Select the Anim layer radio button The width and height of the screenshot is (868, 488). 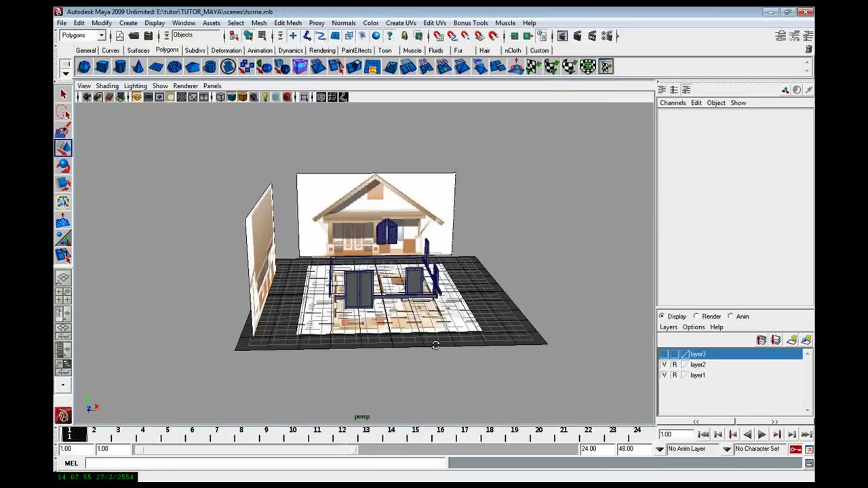tap(730, 317)
